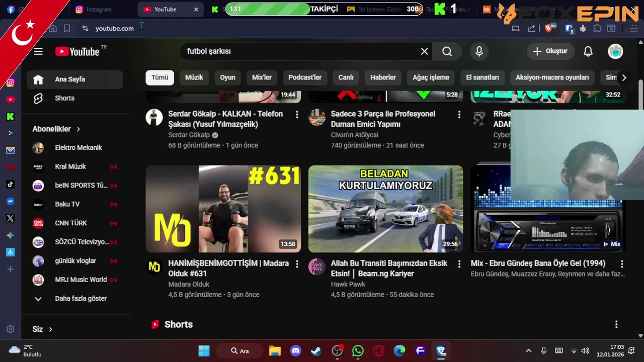The height and width of the screenshot is (362, 644).
Task: Open Shorts in the YouTube sidebar
Action: tap(75, 98)
